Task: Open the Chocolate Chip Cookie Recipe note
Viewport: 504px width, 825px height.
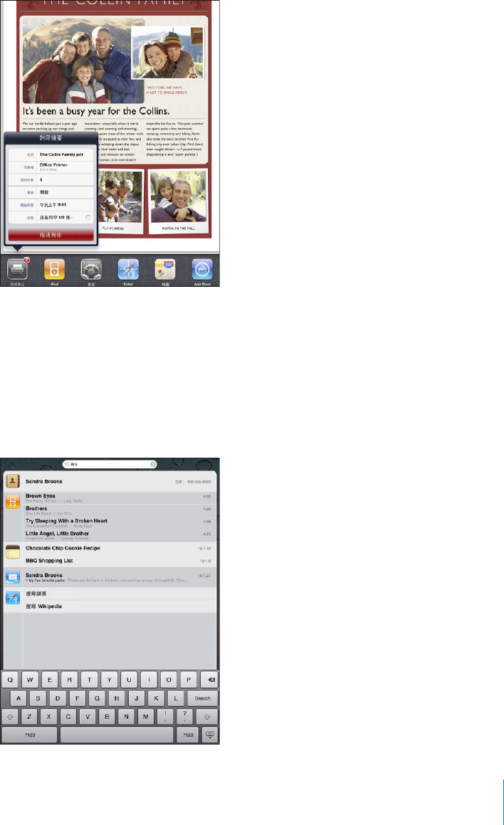Action: click(120, 548)
